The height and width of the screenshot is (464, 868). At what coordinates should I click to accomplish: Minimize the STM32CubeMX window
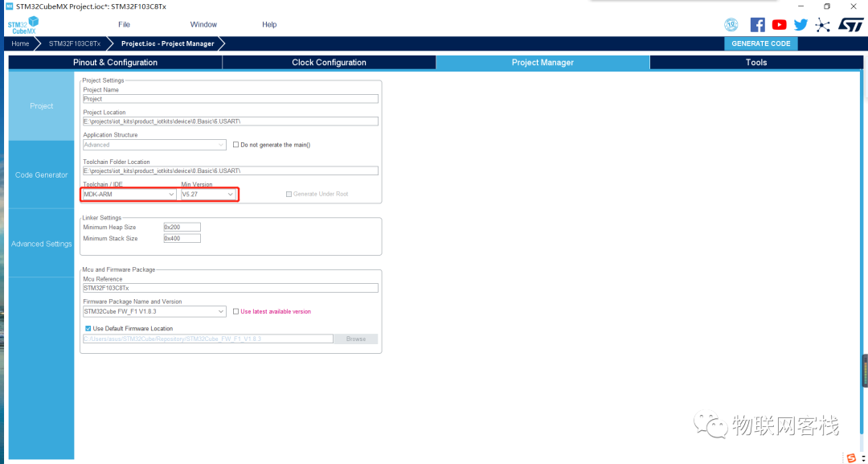[801, 6]
